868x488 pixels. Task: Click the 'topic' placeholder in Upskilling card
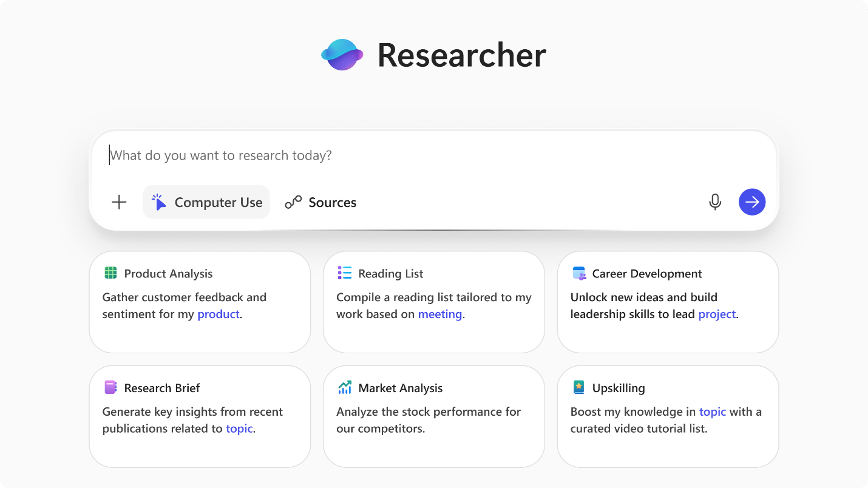[x=713, y=412]
